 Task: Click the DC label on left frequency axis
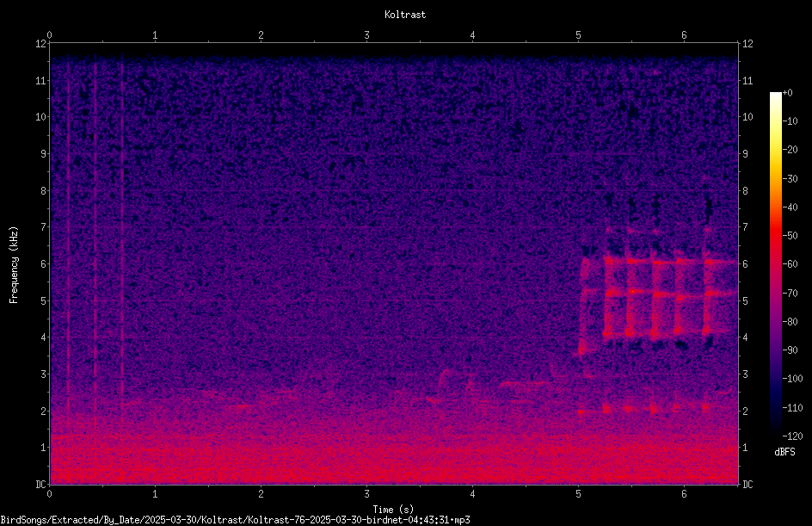40,485
